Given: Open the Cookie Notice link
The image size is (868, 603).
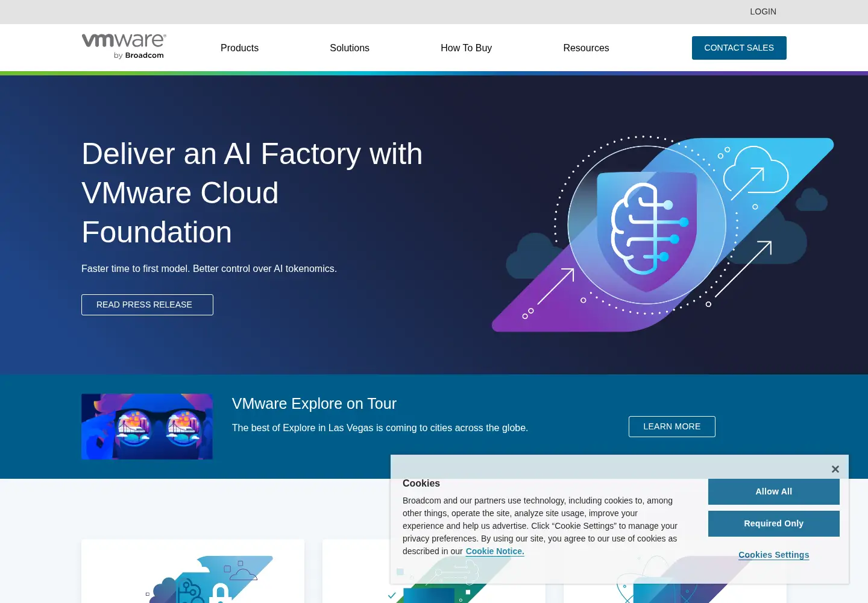Looking at the screenshot, I should click(495, 551).
